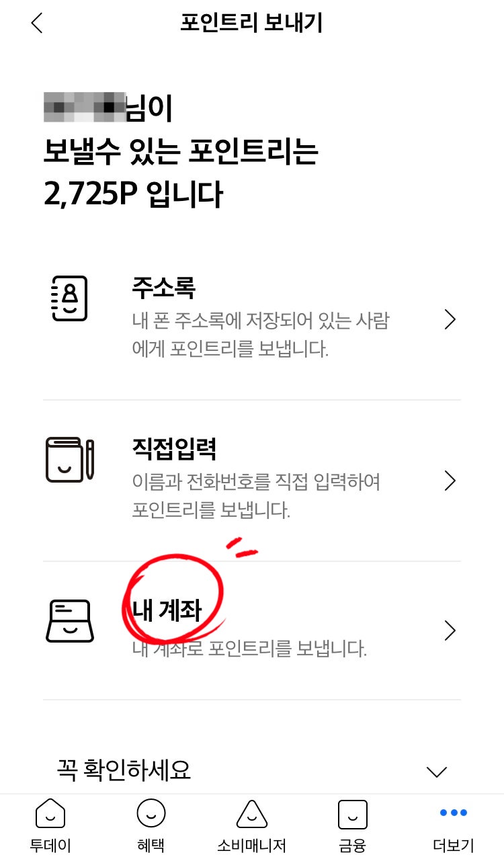Choose the 내 계좌 circled option

pyautogui.click(x=167, y=610)
